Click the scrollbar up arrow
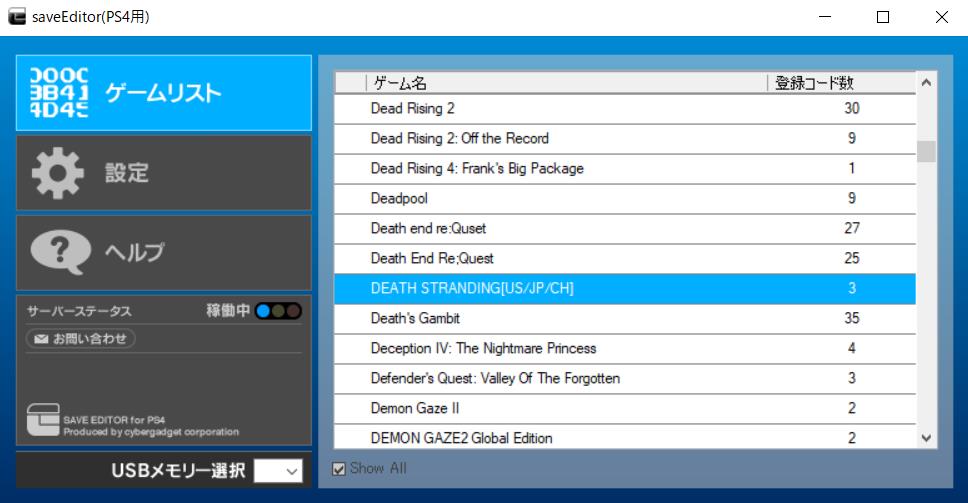The width and height of the screenshot is (968, 503). click(x=926, y=83)
